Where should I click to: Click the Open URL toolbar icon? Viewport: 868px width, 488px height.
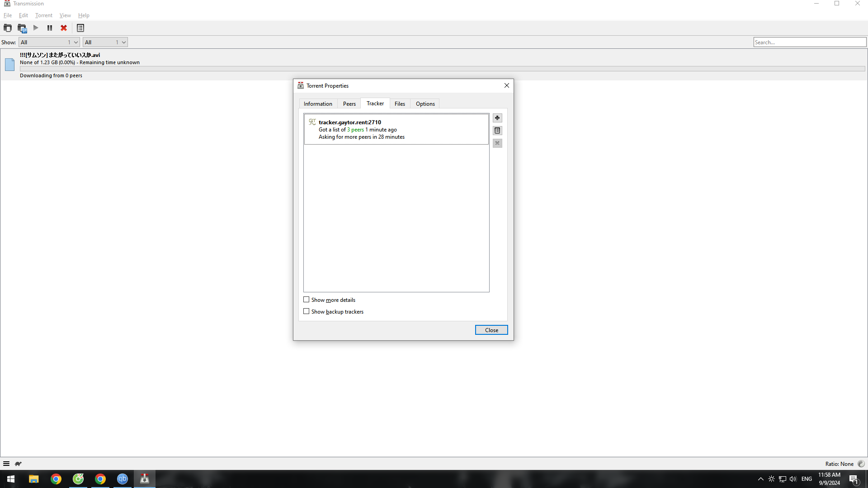22,28
